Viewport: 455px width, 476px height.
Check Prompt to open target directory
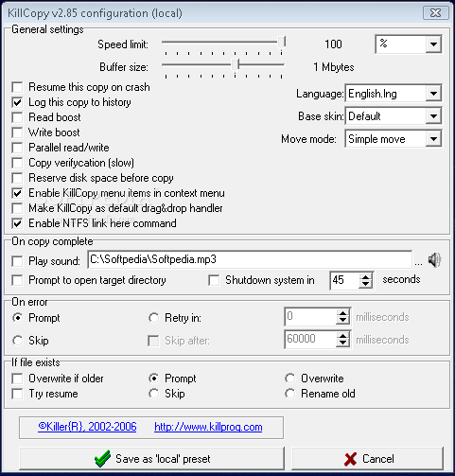tap(17, 280)
